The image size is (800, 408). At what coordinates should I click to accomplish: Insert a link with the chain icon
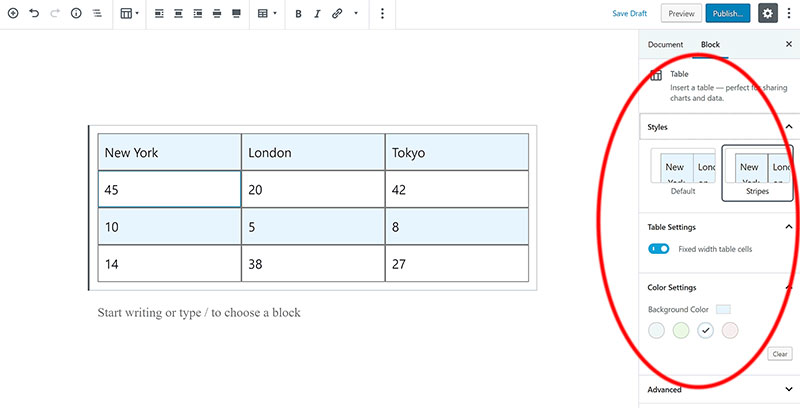[337, 14]
